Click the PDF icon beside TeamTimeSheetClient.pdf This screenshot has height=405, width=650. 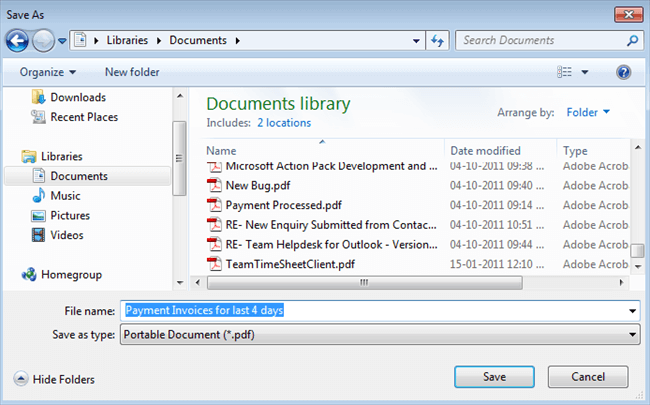[x=214, y=264]
